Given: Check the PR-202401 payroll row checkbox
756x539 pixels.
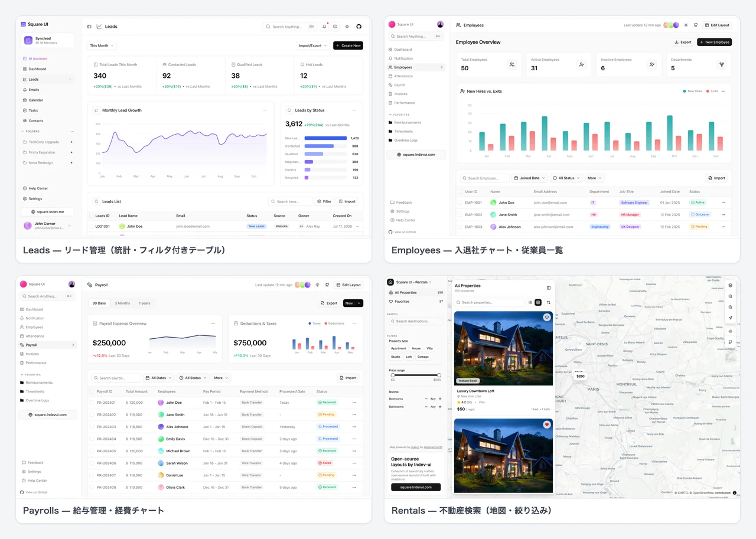Looking at the screenshot, I should tap(92, 403).
